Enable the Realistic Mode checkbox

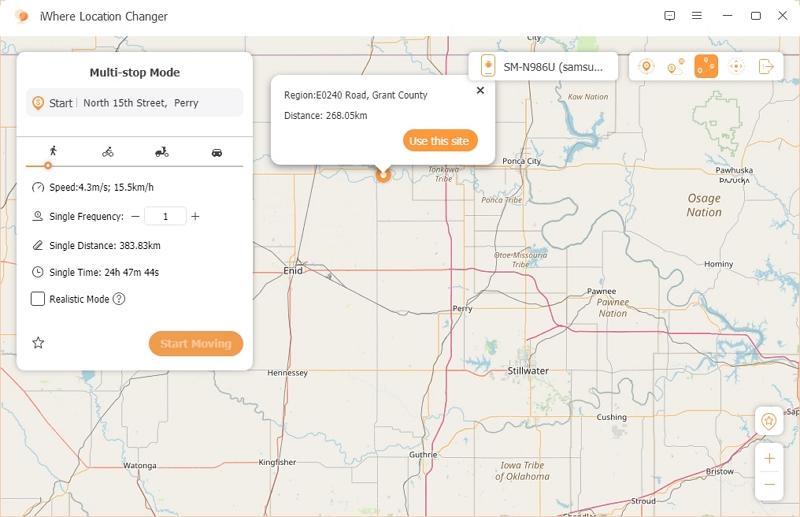[x=38, y=299]
